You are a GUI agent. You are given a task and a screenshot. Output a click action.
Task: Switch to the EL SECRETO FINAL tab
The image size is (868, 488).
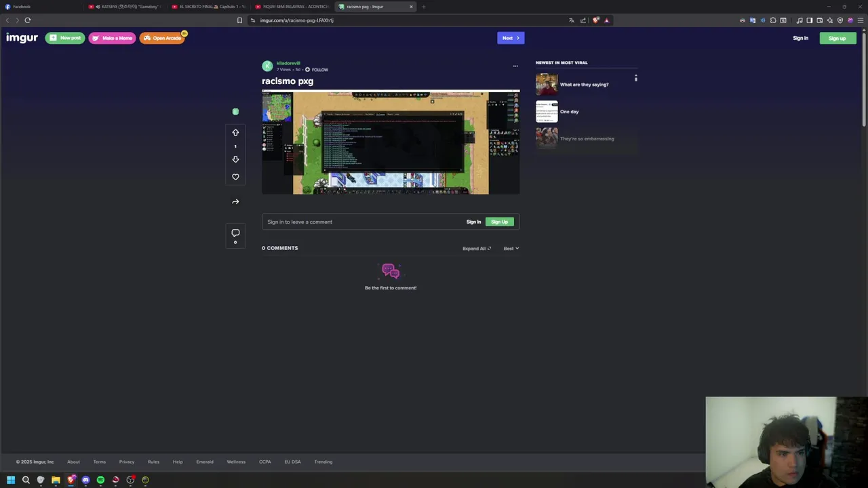point(209,7)
